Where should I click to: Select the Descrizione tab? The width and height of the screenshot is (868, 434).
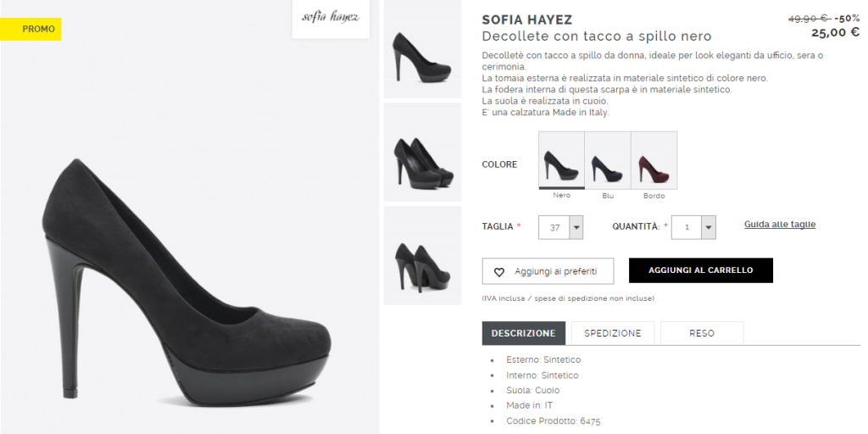pyautogui.click(x=524, y=333)
